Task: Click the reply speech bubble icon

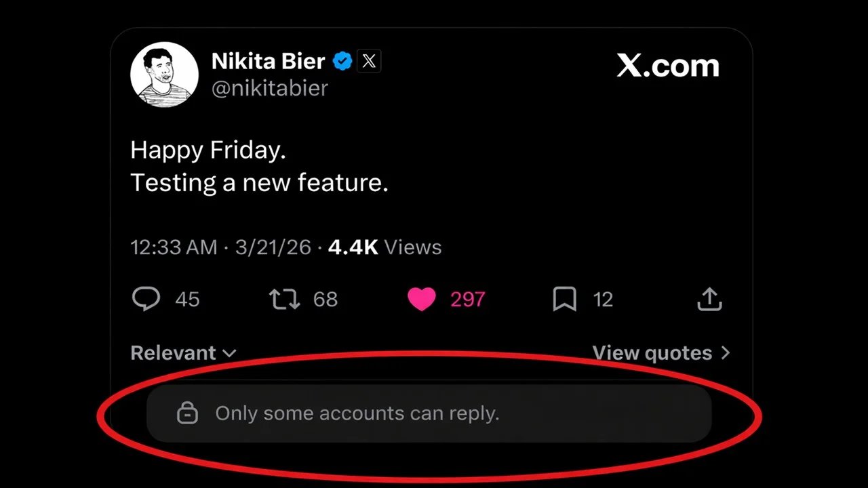Action: pyautogui.click(x=146, y=299)
